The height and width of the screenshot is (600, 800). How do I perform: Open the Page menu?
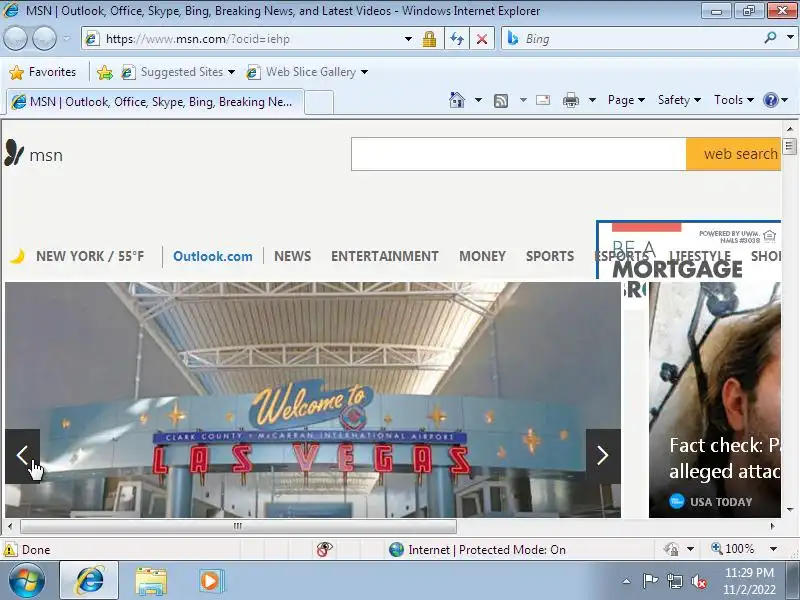[x=626, y=100]
